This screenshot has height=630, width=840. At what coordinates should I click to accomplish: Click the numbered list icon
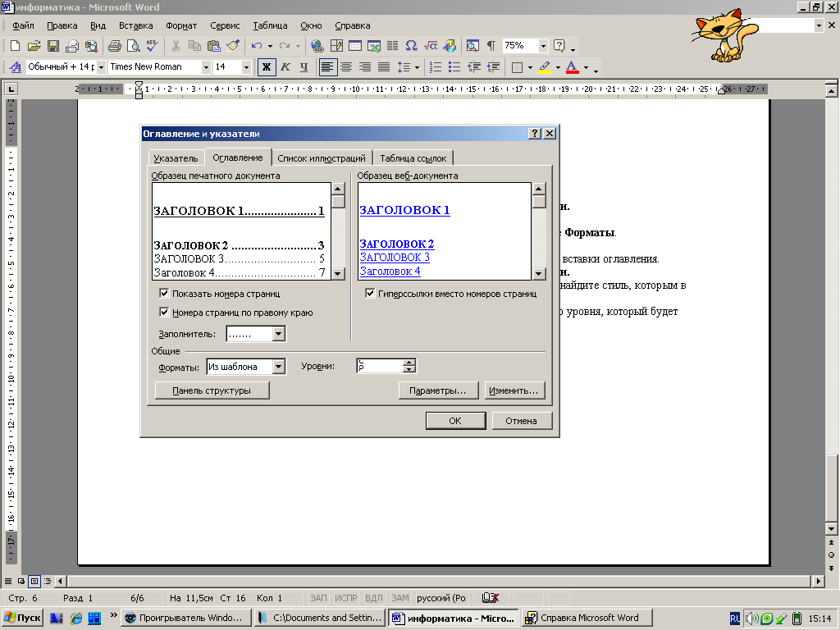click(436, 67)
